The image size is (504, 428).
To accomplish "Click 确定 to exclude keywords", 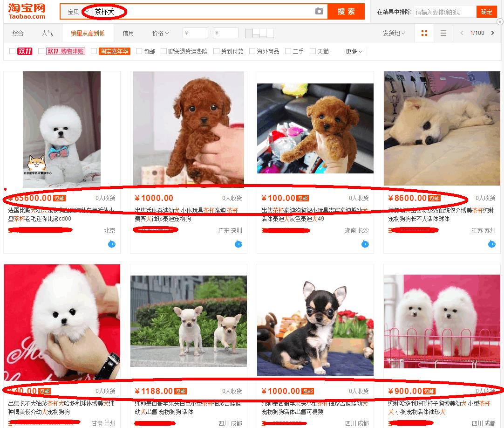I will (x=486, y=12).
